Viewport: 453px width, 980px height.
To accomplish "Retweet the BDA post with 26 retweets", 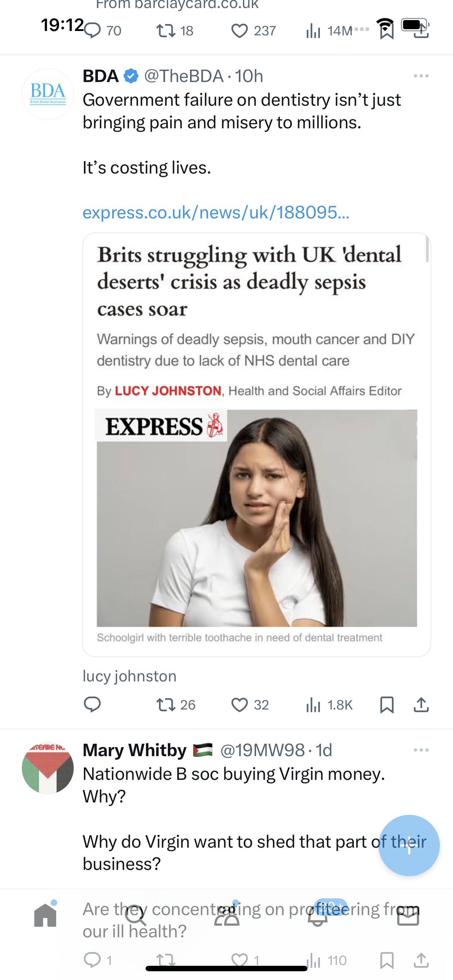I will (176, 705).
